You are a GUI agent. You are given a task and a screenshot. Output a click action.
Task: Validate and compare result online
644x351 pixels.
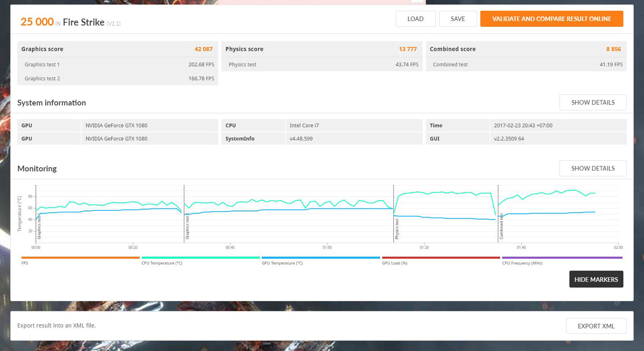(x=551, y=19)
